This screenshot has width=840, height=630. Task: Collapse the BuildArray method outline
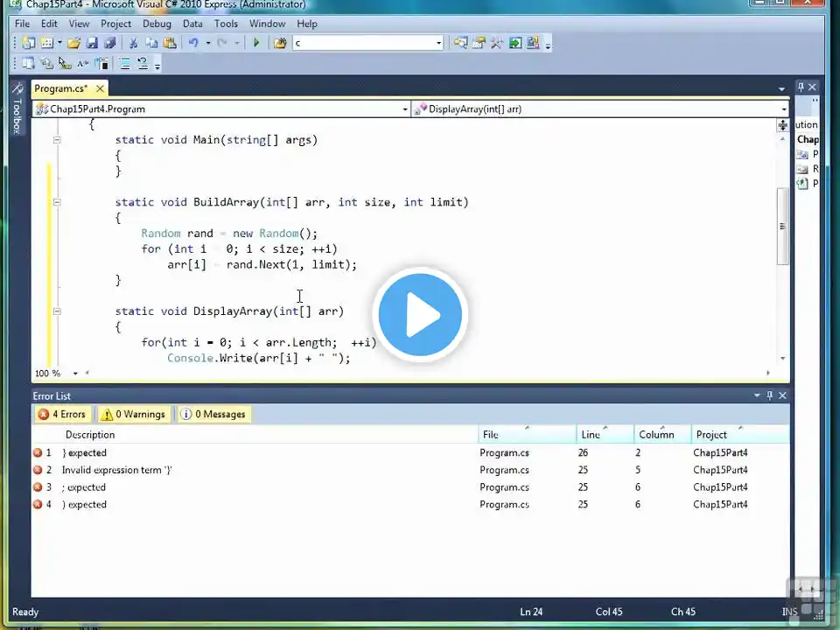(57, 202)
